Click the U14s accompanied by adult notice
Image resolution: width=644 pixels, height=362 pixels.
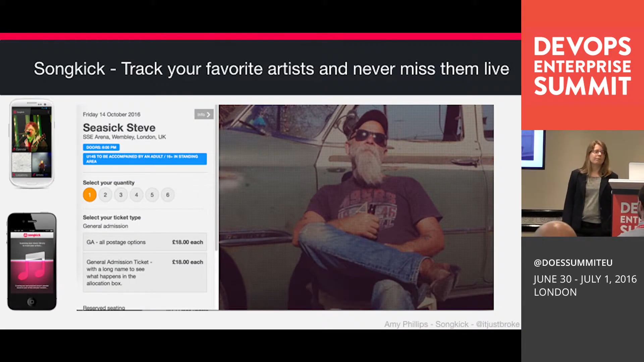[145, 159]
